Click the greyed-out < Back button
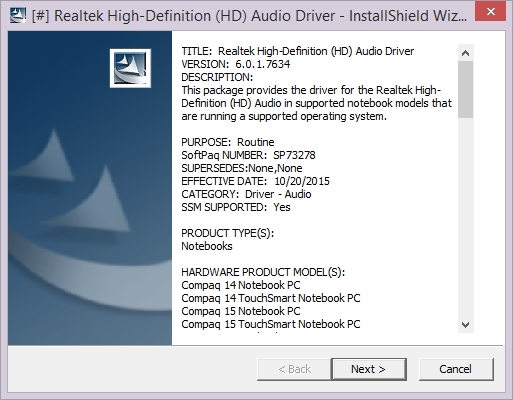This screenshot has height=400, width=513. pos(294,369)
